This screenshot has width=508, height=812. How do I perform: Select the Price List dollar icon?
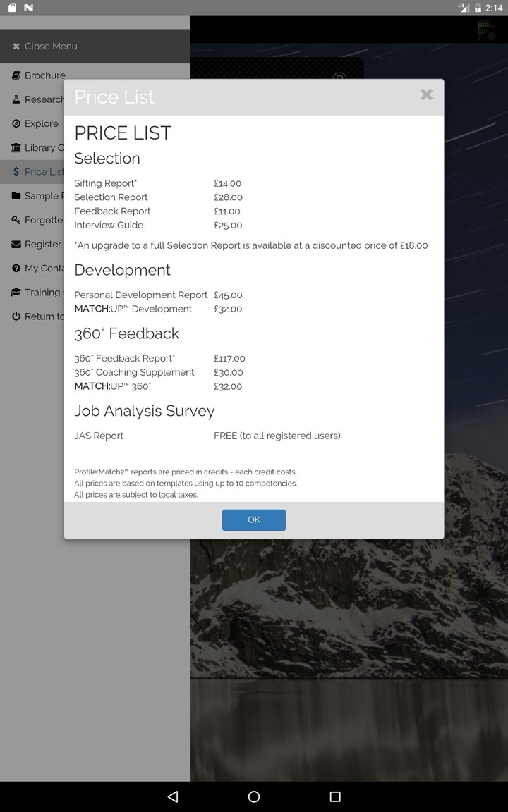[x=16, y=171]
